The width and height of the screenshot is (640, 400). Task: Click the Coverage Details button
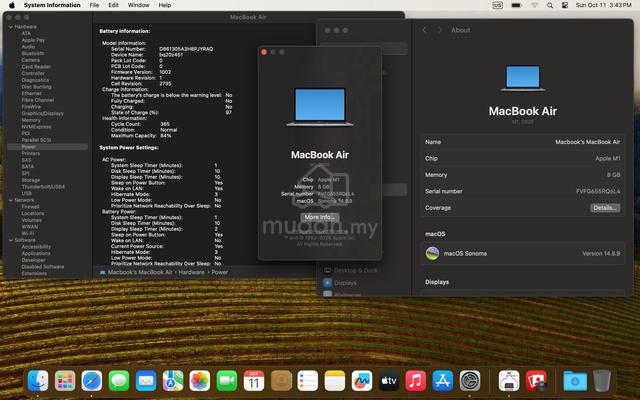pyautogui.click(x=605, y=208)
